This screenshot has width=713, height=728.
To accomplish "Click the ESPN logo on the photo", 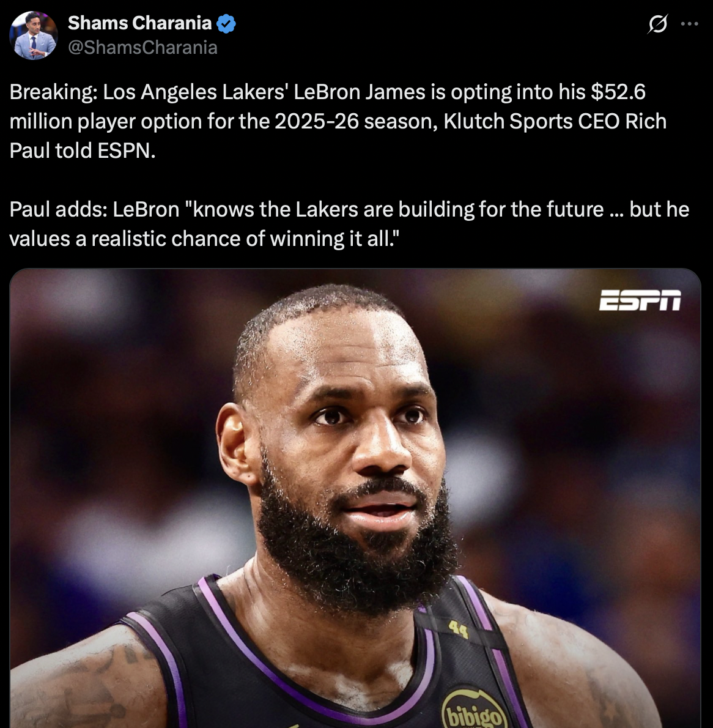I will coord(640,300).
